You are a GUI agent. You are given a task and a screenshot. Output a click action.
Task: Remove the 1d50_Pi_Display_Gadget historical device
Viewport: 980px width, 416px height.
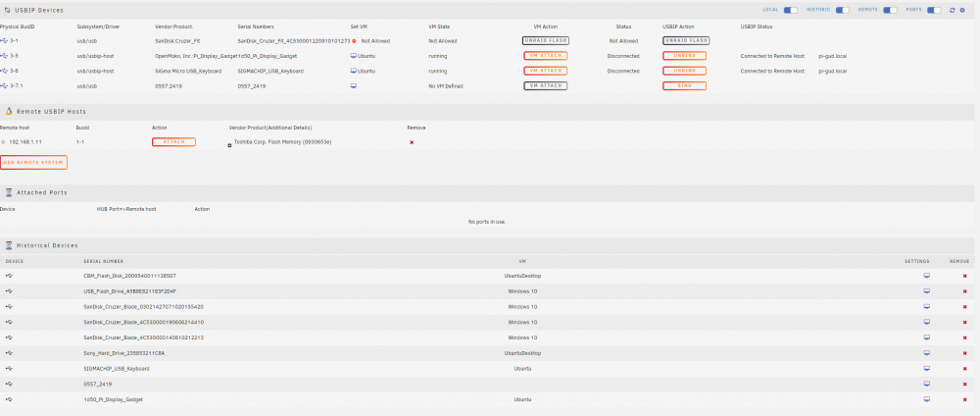(964, 399)
